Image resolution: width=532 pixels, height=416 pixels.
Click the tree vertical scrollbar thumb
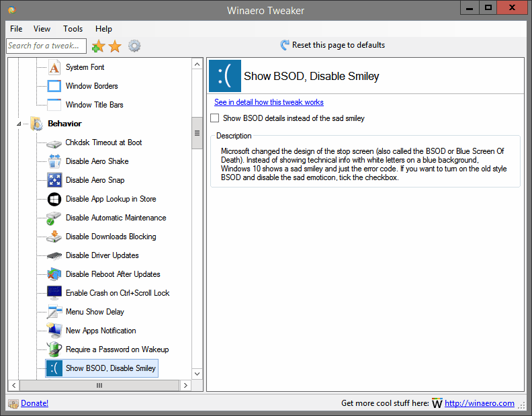(x=197, y=133)
